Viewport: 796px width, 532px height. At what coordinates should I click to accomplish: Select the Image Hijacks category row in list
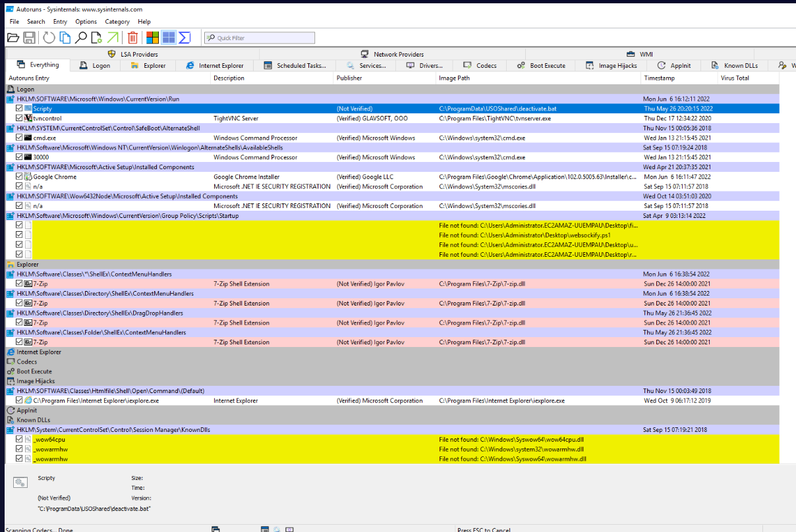(392, 381)
